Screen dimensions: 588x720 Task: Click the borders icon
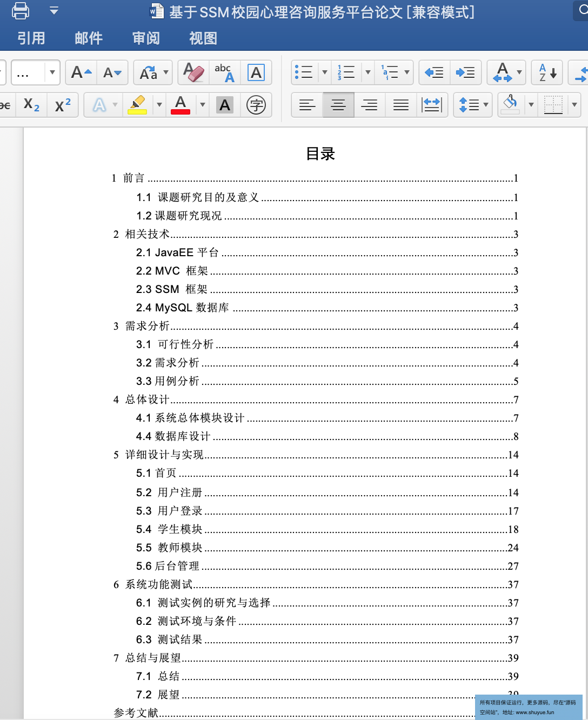tap(553, 105)
